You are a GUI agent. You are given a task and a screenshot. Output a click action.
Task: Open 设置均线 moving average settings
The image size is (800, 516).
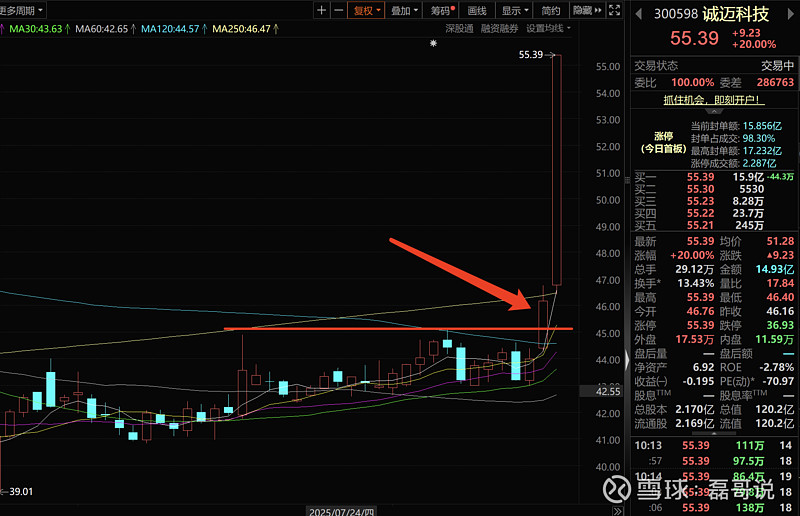coord(548,29)
